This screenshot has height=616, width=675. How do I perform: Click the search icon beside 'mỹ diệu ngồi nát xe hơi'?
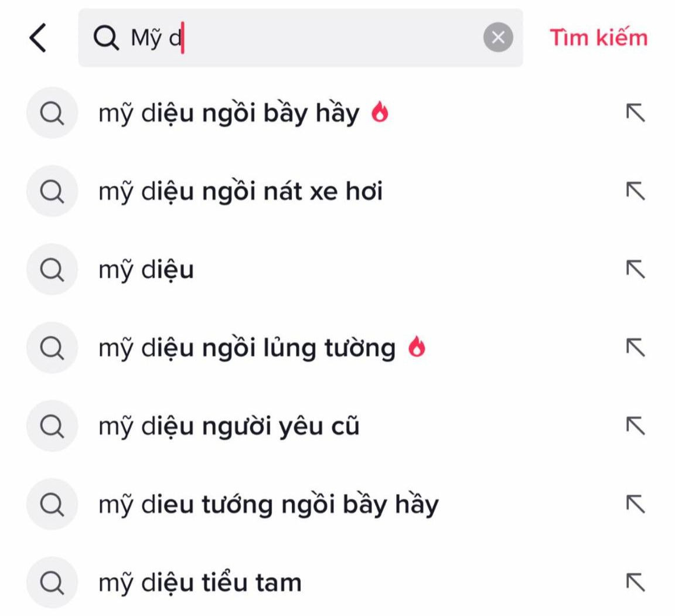tap(52, 190)
